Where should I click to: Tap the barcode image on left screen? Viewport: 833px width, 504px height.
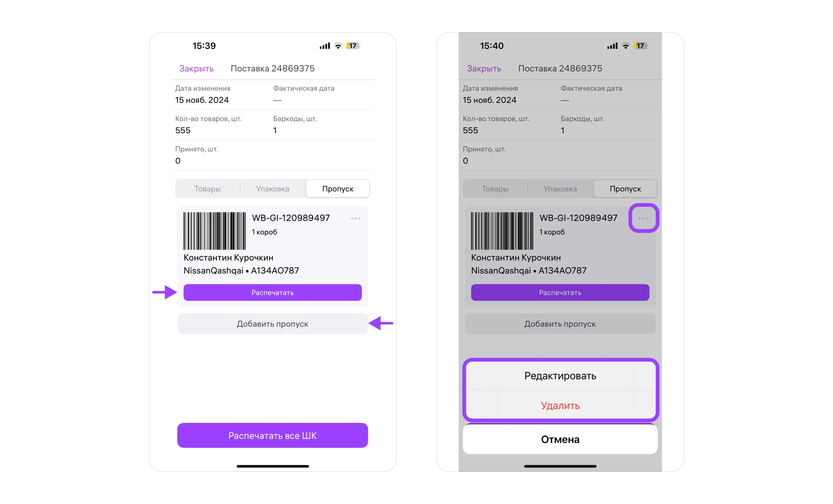214,231
